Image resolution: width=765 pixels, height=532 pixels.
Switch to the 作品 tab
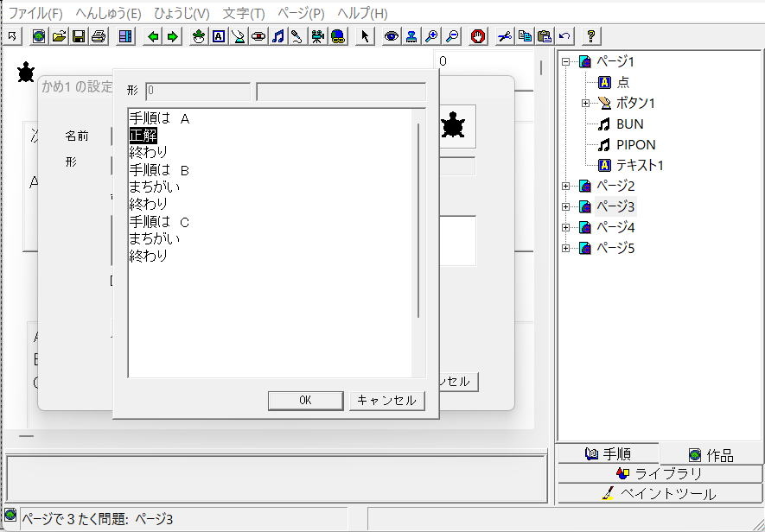[711, 455]
